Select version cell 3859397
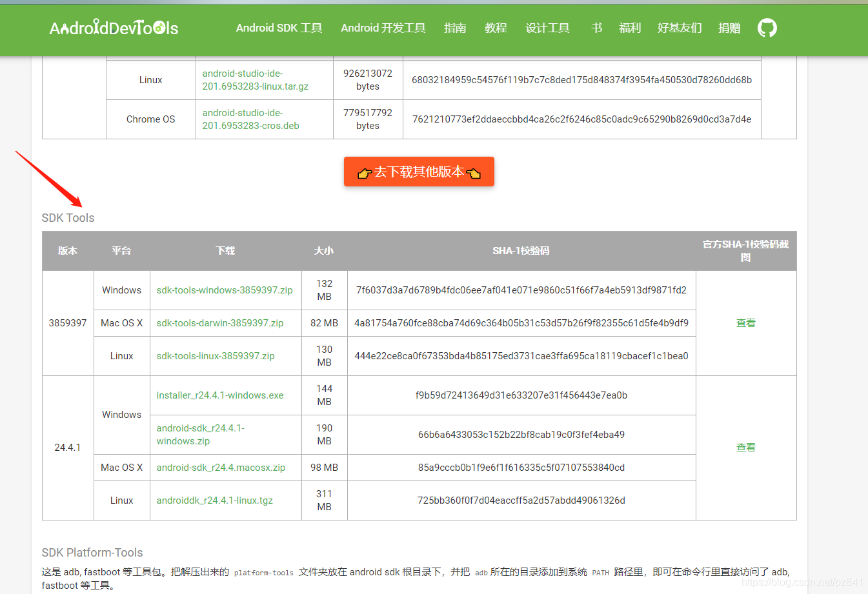Screen dimensions: 868x594 tap(68, 323)
